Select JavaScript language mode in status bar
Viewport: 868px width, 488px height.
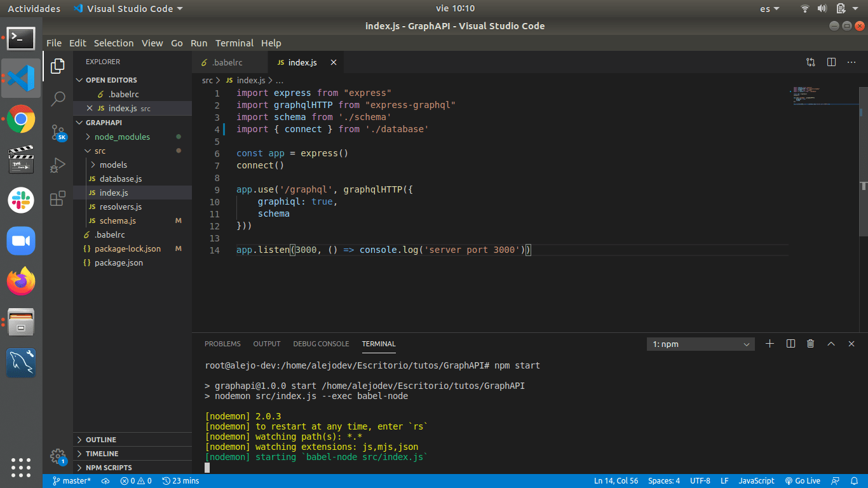pos(756,481)
